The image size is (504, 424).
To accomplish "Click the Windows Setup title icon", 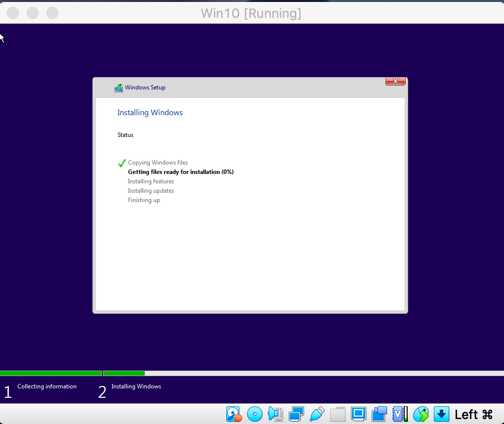I will click(119, 88).
